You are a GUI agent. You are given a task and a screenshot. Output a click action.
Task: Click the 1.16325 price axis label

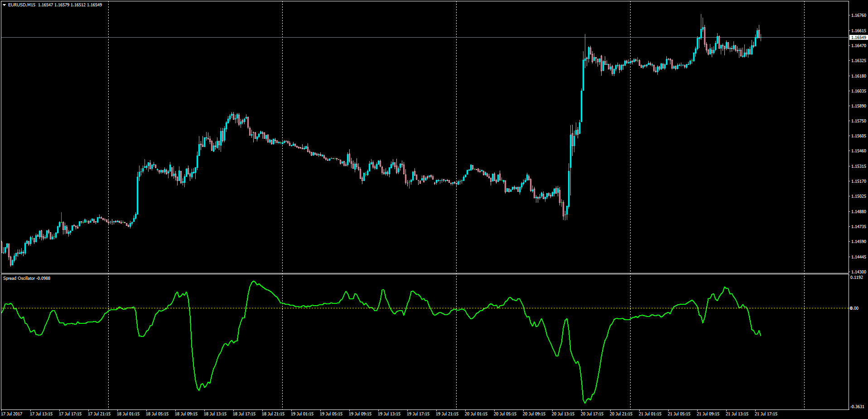tap(858, 60)
